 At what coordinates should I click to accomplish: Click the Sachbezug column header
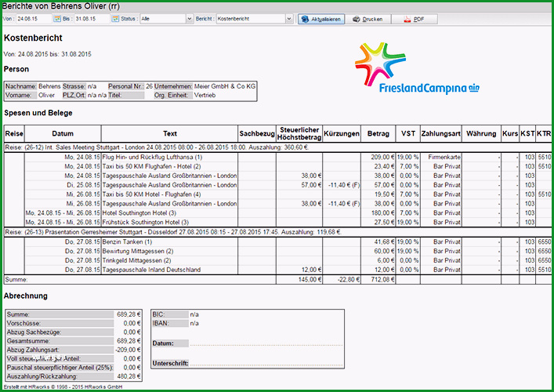pyautogui.click(x=257, y=133)
